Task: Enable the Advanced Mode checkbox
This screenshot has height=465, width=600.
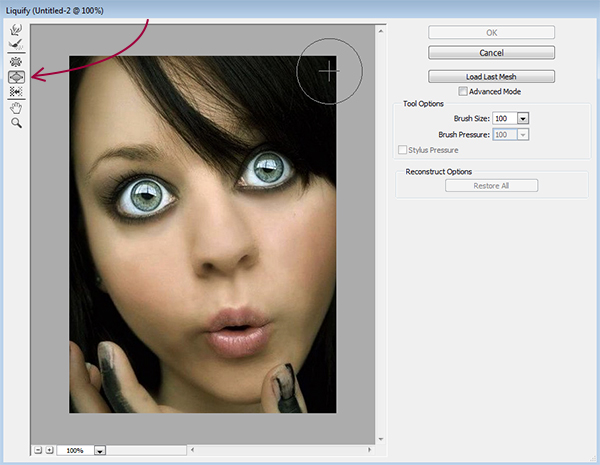Action: tap(462, 92)
